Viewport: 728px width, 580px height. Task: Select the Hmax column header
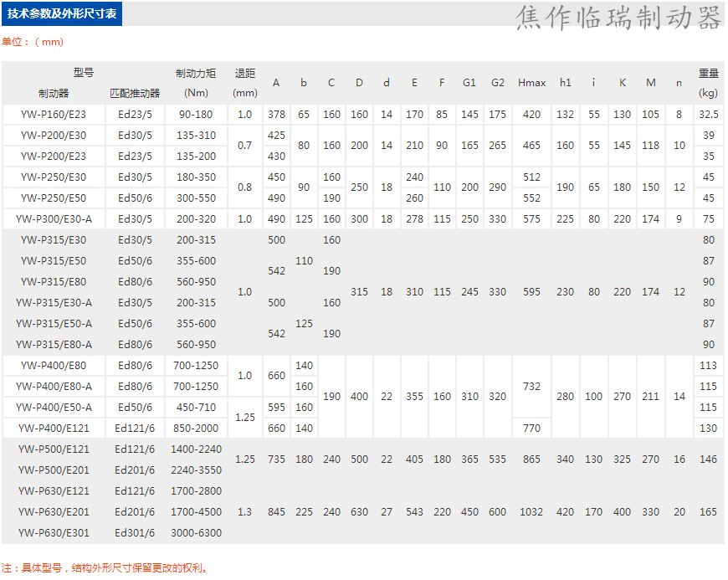531,83
